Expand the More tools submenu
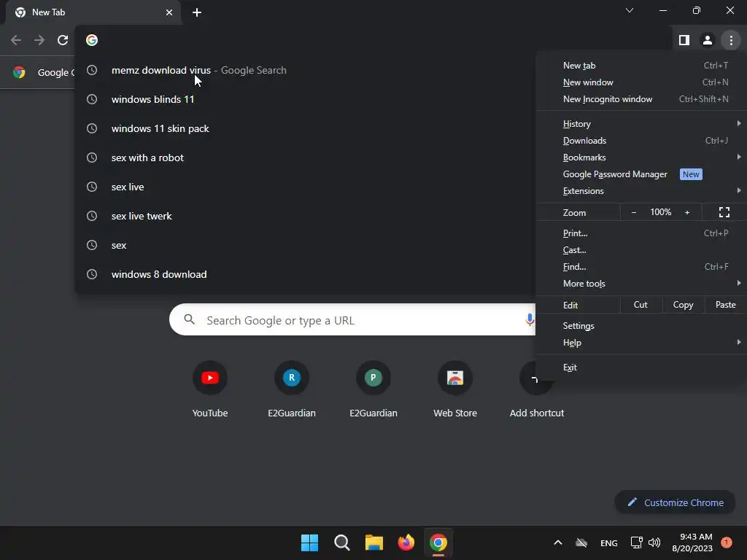Viewport: 747px width, 560px height. click(x=641, y=284)
